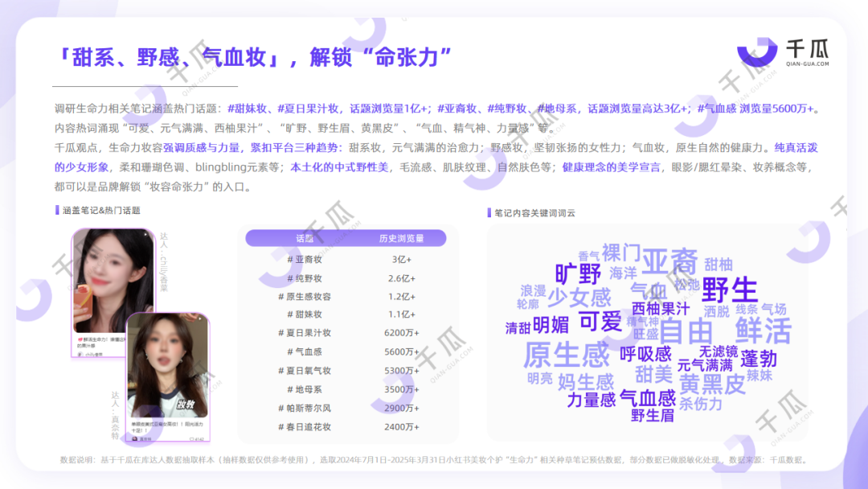This screenshot has width=868, height=489.
Task: Select the # 夏日氧气妆 table row label
Action: click(x=305, y=371)
